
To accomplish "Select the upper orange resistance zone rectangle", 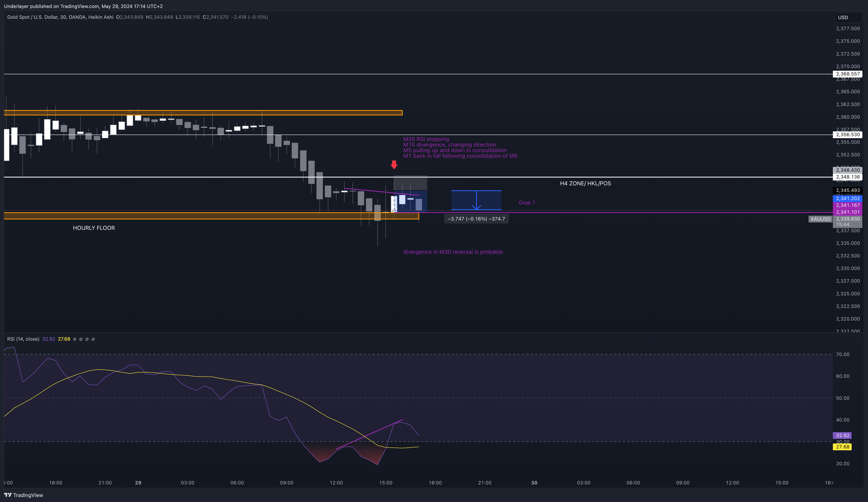I will tap(203, 113).
